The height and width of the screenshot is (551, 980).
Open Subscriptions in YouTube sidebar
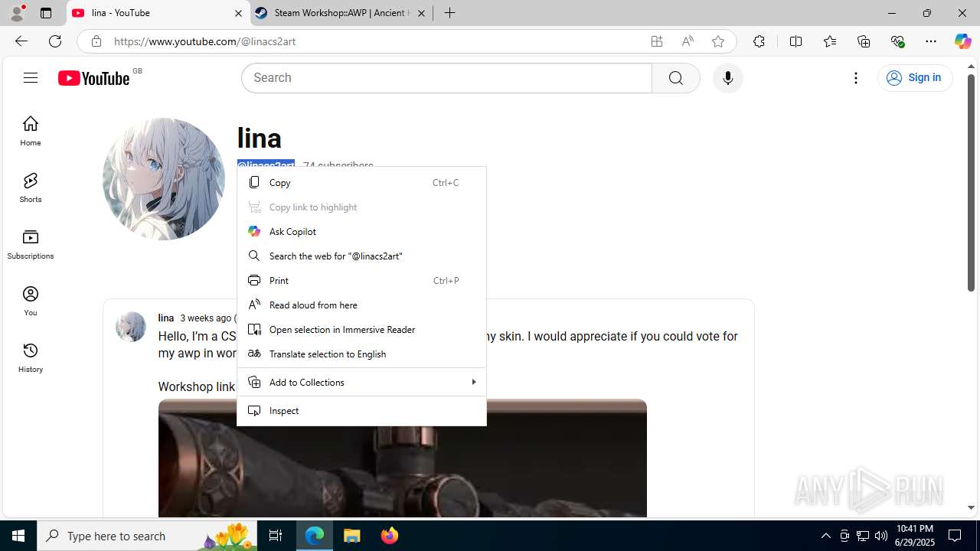pyautogui.click(x=31, y=244)
